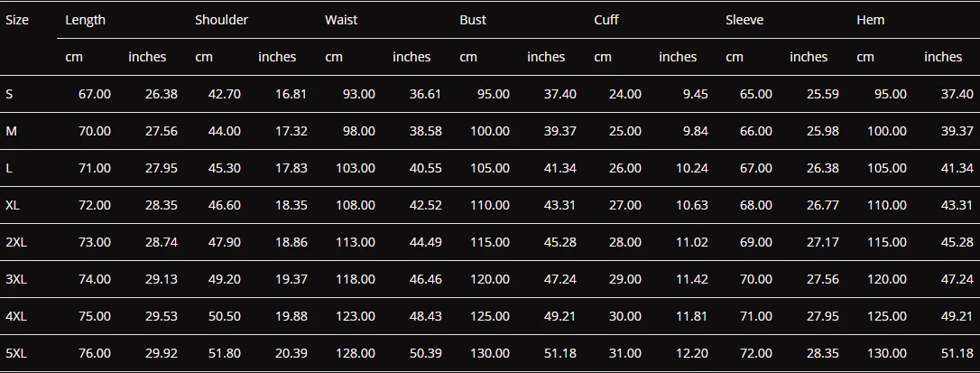980x373 pixels.
Task: Click the XL size row label
Action: click(x=13, y=205)
